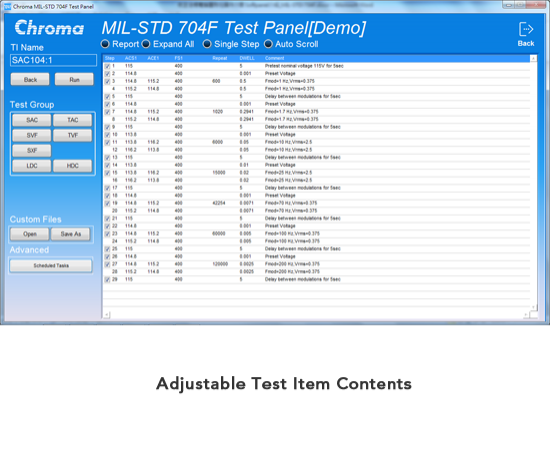
Task: Toggle checkbox for step 7
Action: [x=107, y=112]
